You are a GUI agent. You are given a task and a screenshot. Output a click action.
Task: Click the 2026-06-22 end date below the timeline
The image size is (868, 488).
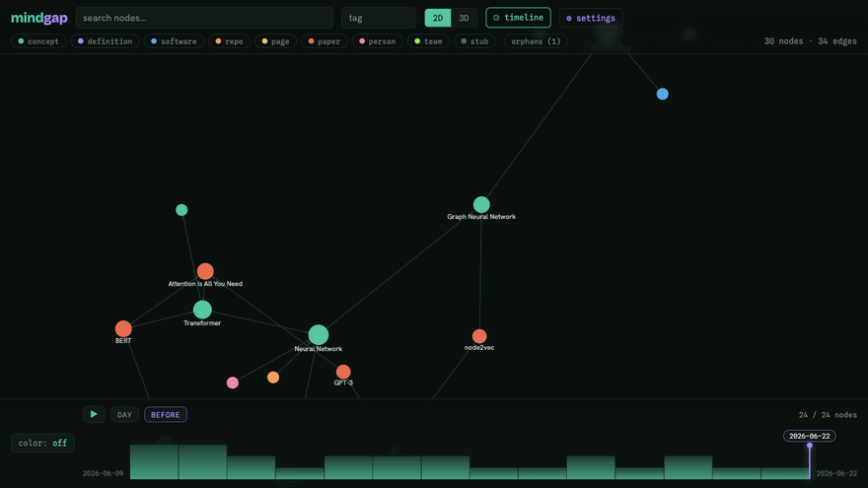pos(836,473)
